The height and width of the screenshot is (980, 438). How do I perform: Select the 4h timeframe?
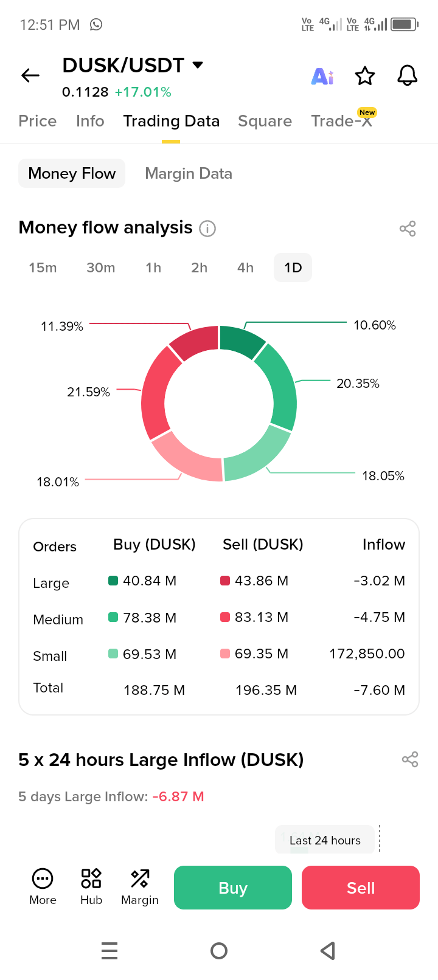pos(245,267)
